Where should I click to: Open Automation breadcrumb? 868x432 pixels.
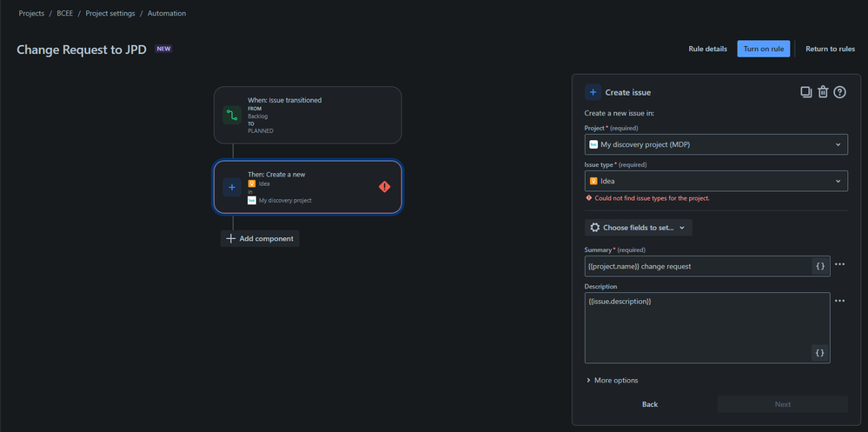pos(167,13)
